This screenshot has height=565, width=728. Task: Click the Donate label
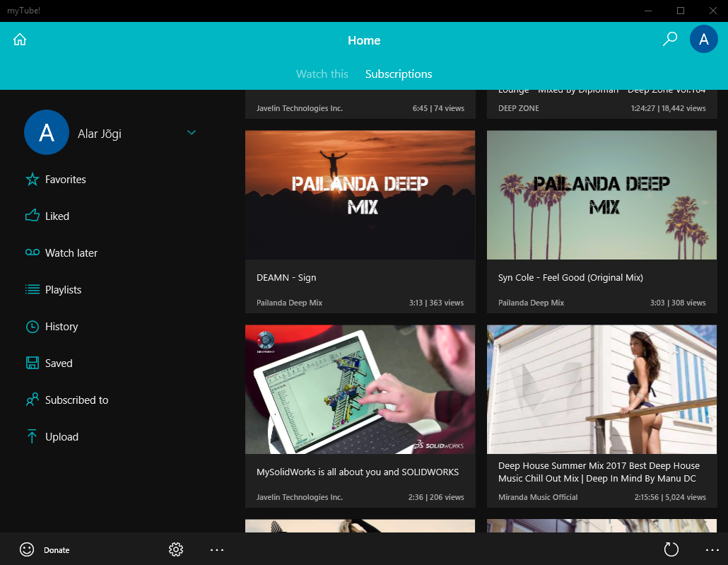(x=57, y=550)
